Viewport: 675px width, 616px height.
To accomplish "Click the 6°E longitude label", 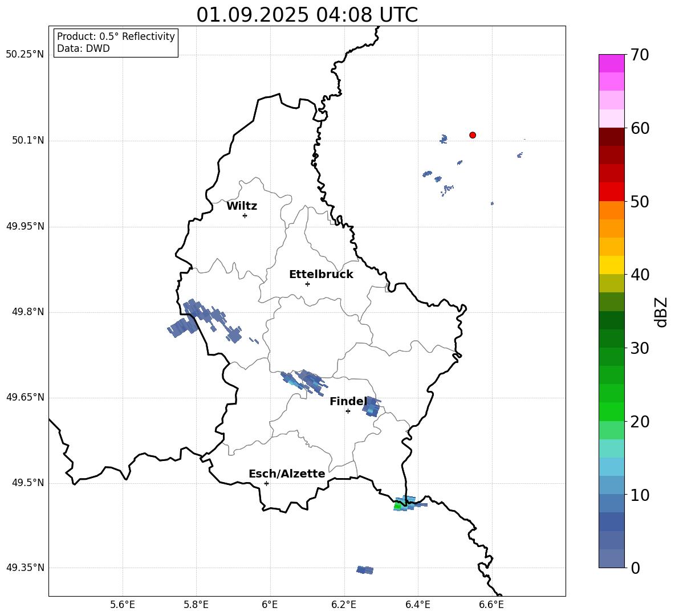I will (x=270, y=605).
